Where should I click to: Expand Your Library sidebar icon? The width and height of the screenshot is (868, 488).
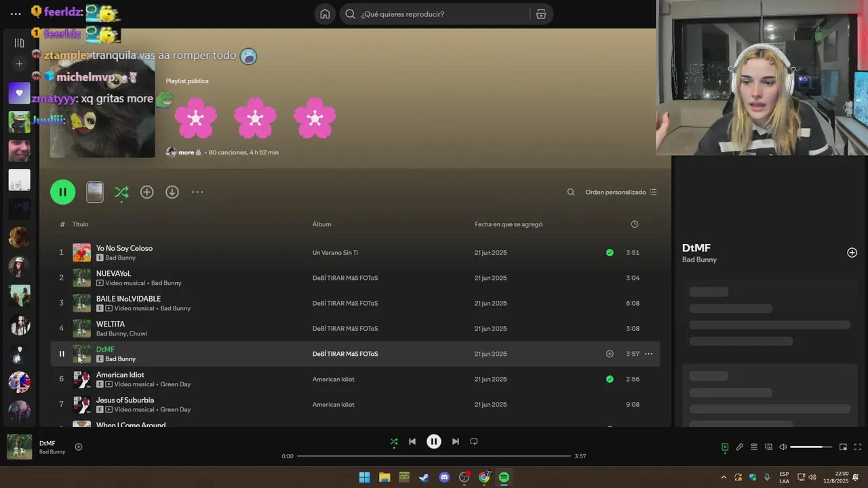coord(19,43)
